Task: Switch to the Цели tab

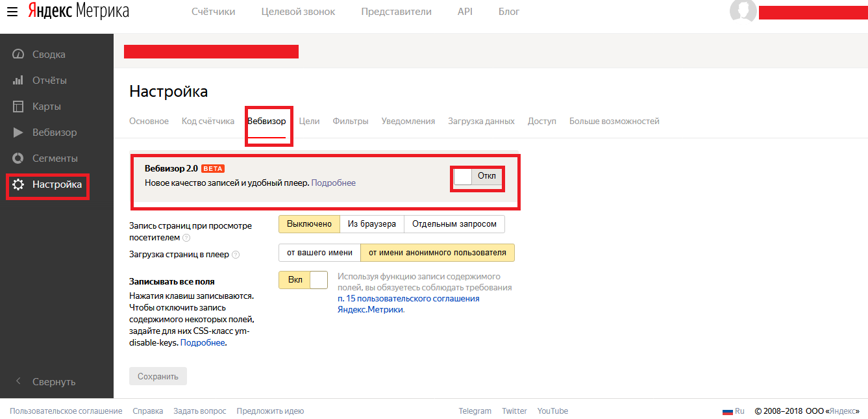Action: click(x=309, y=121)
